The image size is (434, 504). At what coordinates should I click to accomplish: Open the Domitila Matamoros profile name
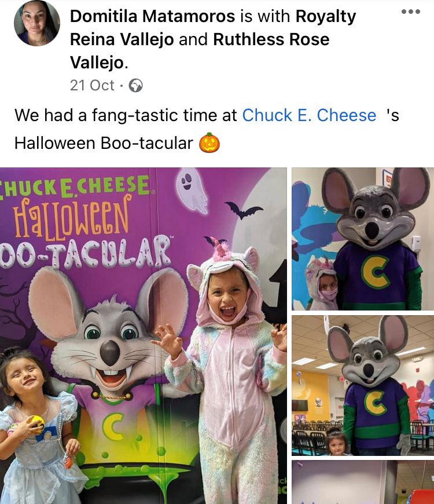point(152,16)
